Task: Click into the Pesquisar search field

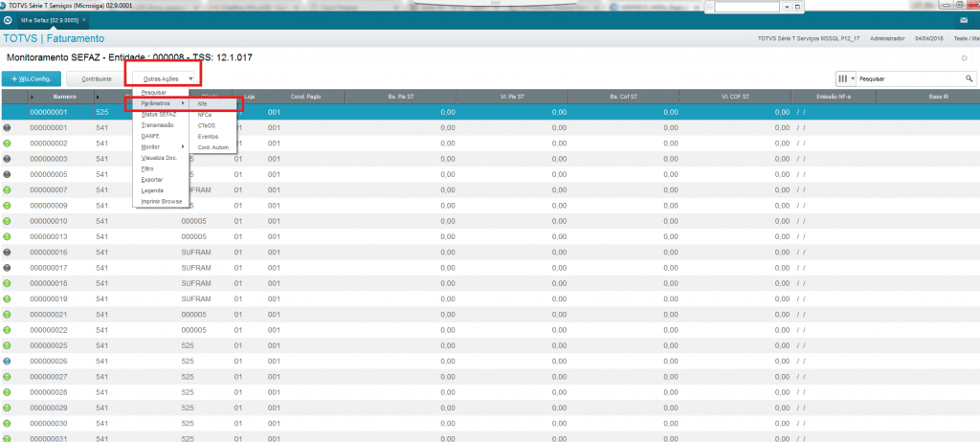Action: point(909,78)
